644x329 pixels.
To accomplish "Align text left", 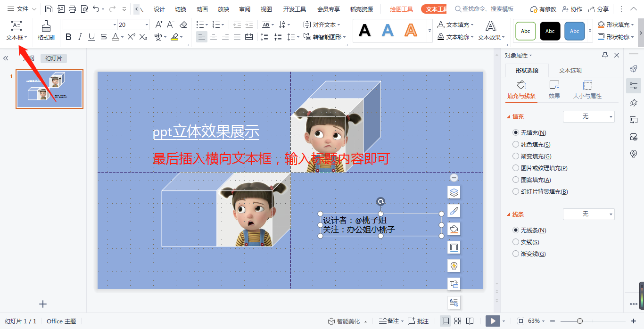I will click(x=202, y=37).
